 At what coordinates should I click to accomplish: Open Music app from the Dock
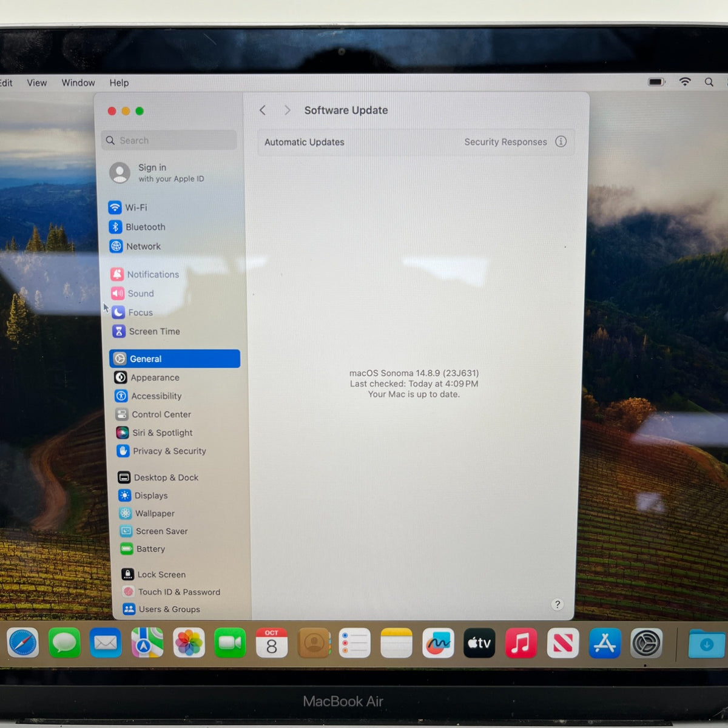tap(521, 643)
